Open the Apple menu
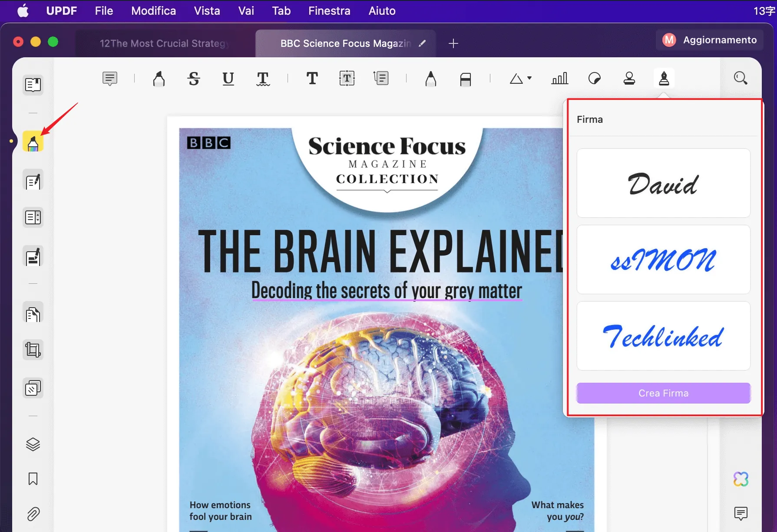The width and height of the screenshot is (777, 532). 23,11
